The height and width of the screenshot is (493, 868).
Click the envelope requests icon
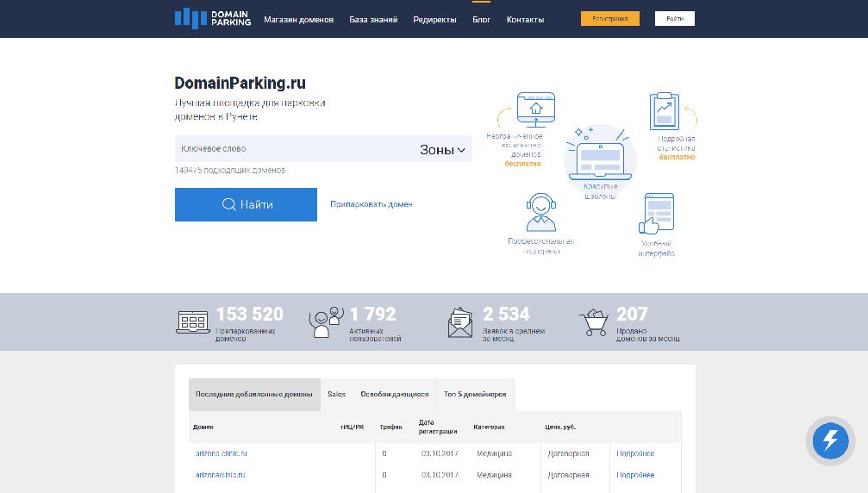(460, 322)
